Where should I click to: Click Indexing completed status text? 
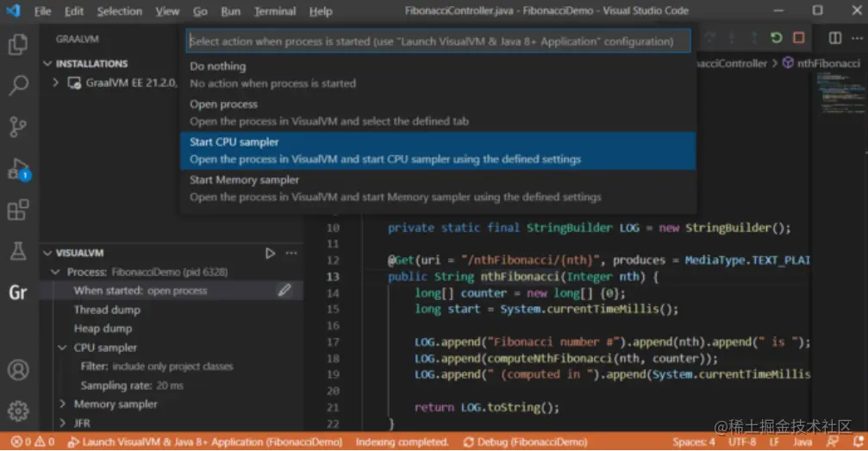[x=402, y=442]
